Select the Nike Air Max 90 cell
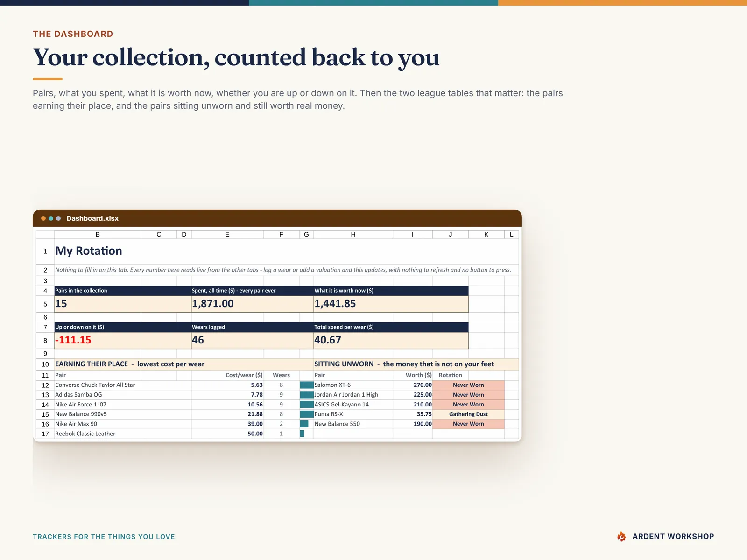This screenshot has width=747, height=560. tap(123, 424)
